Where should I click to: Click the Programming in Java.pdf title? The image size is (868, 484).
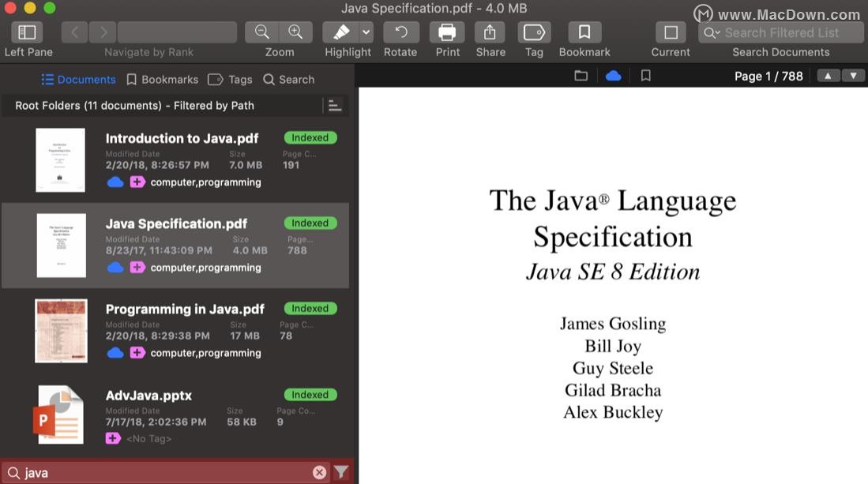point(185,310)
